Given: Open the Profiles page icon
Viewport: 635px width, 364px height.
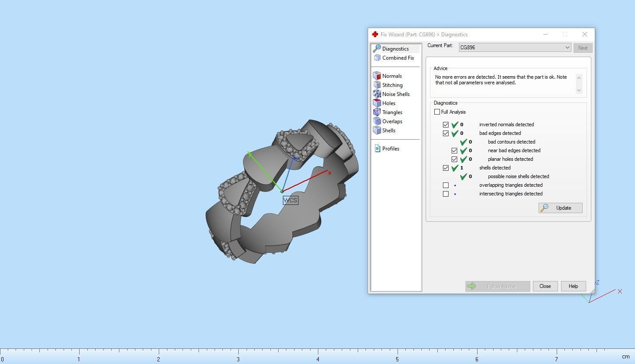Looking at the screenshot, I should tap(377, 148).
